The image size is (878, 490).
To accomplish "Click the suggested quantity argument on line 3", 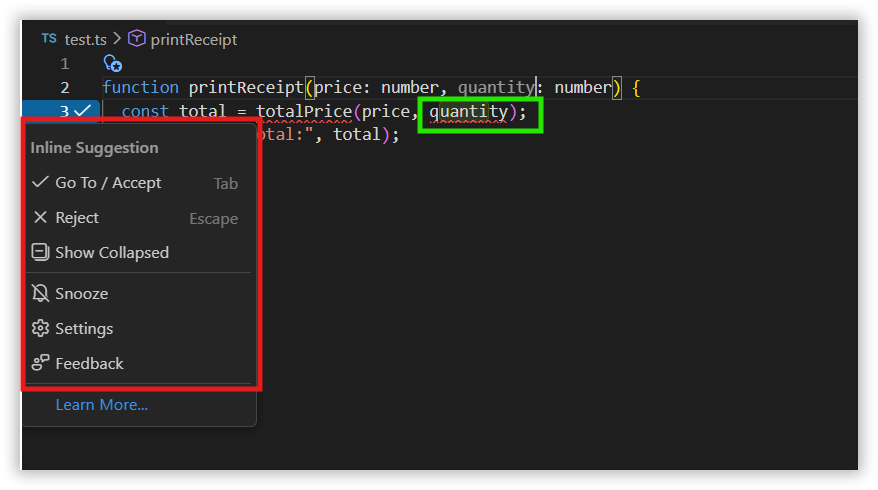I will [x=469, y=111].
